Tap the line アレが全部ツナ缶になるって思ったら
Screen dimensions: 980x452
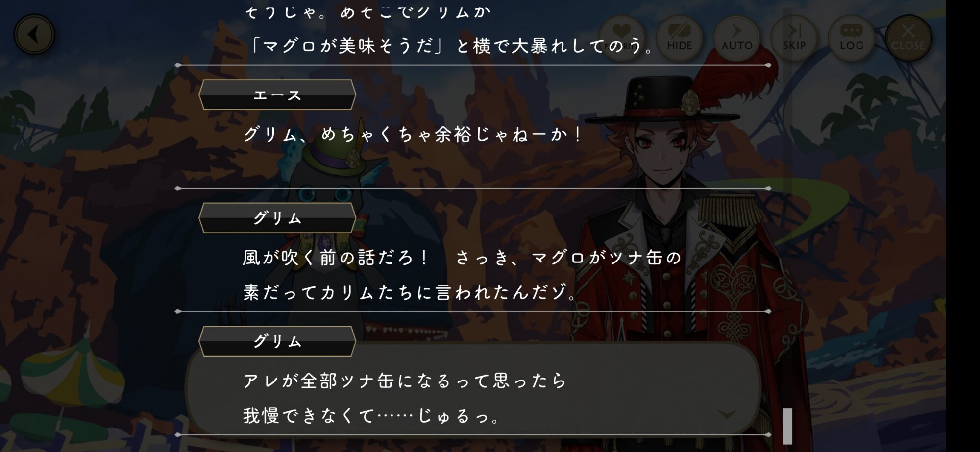tap(405, 381)
